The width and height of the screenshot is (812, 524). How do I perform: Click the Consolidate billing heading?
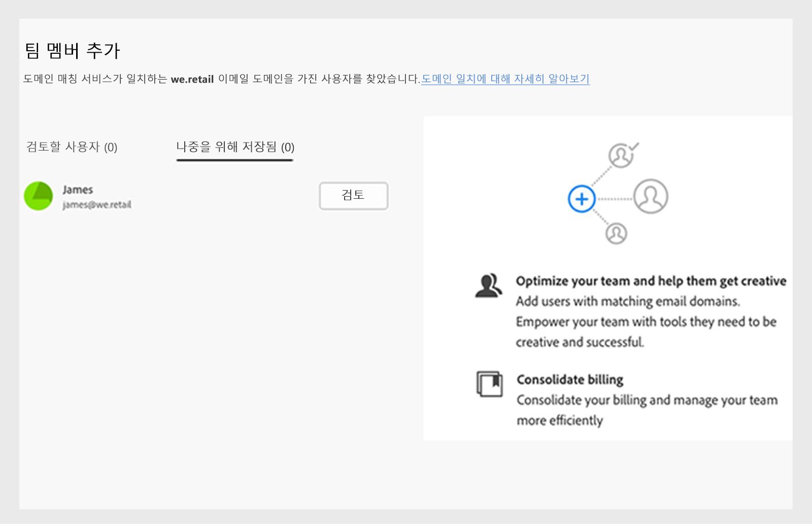(570, 379)
